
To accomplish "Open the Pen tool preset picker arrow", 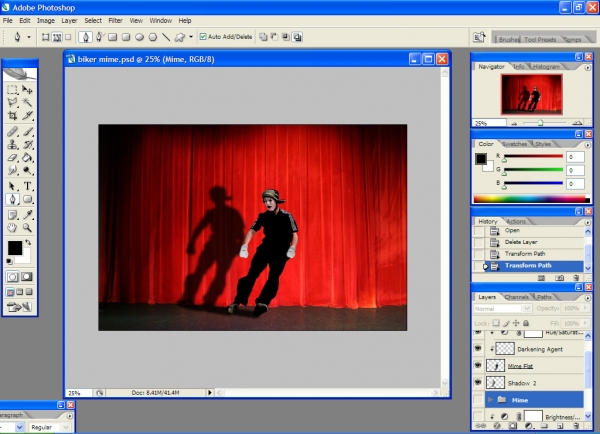I will tap(29, 37).
